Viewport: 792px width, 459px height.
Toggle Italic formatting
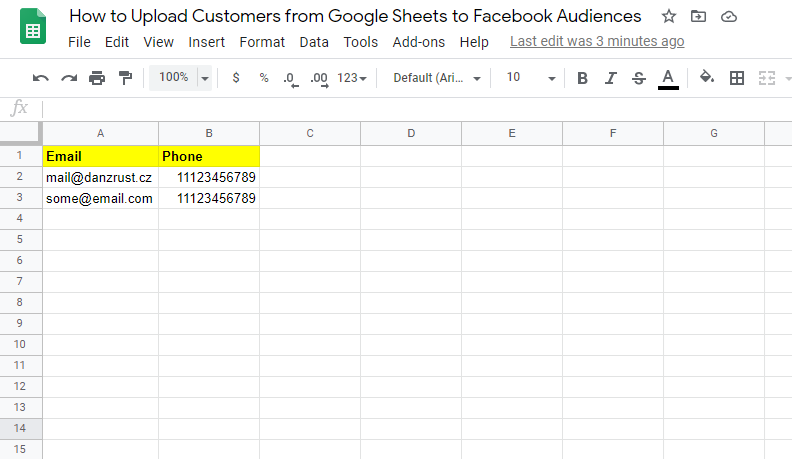[x=611, y=78]
